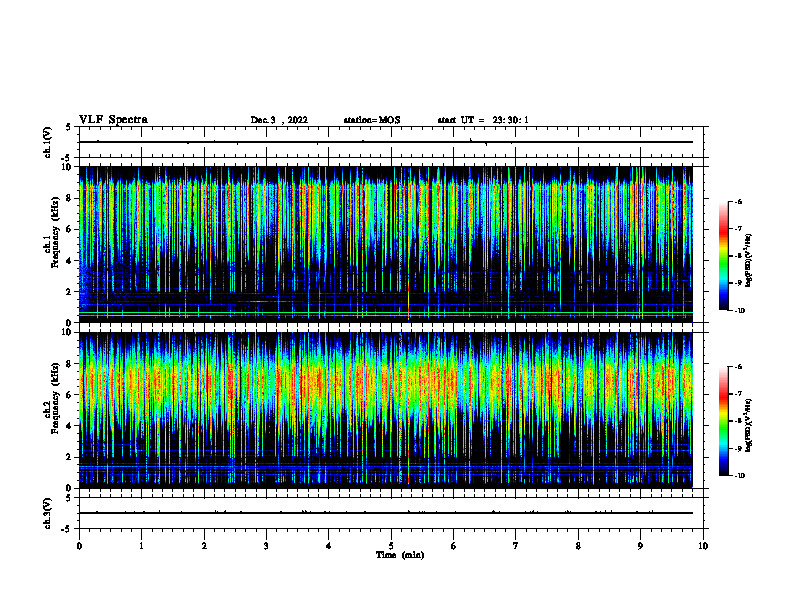Click the "4" kHz tick on ch.1 frequency axis

tap(69, 261)
